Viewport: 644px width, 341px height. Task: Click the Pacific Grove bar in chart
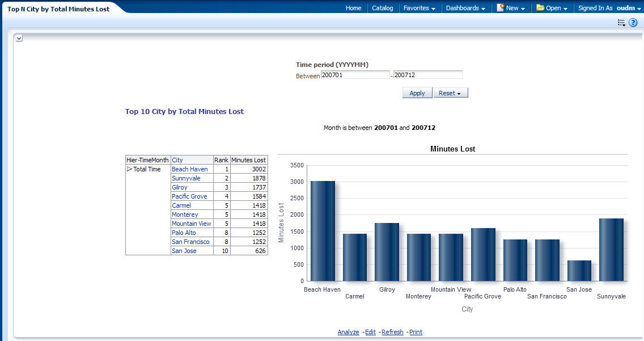point(483,254)
